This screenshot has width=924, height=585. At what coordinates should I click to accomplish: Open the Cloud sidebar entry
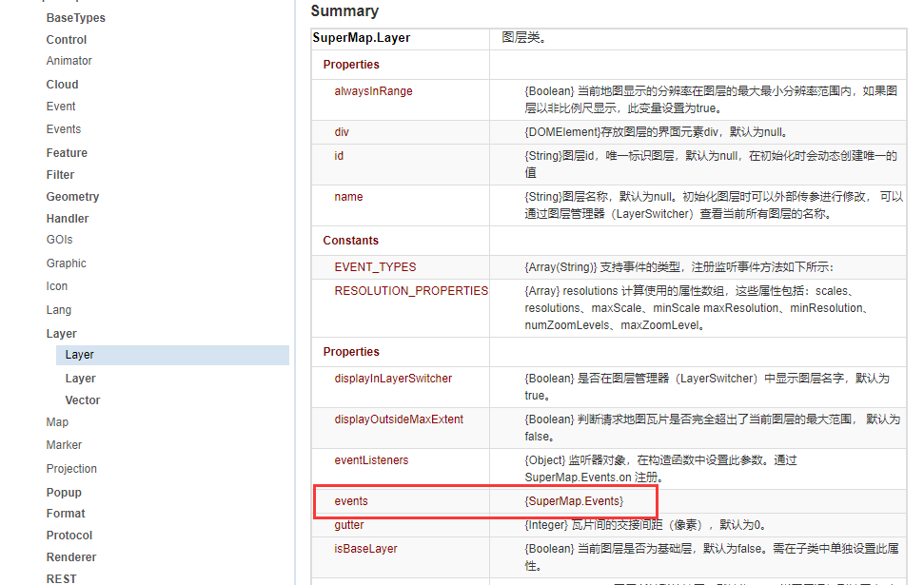click(62, 85)
